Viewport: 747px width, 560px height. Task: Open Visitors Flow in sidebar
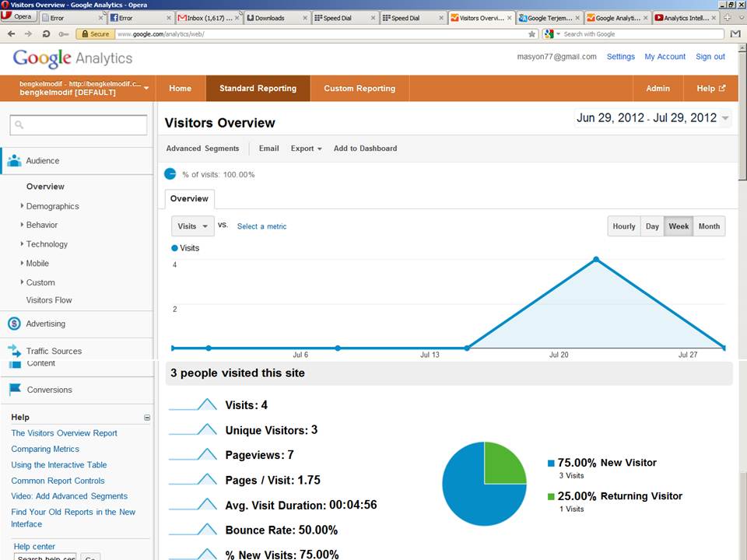[49, 300]
